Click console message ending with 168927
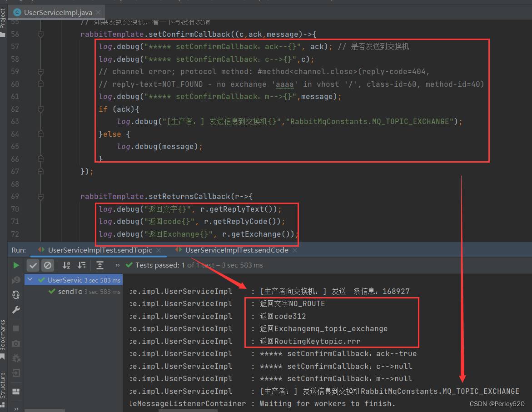532x412 pixels. point(334,291)
